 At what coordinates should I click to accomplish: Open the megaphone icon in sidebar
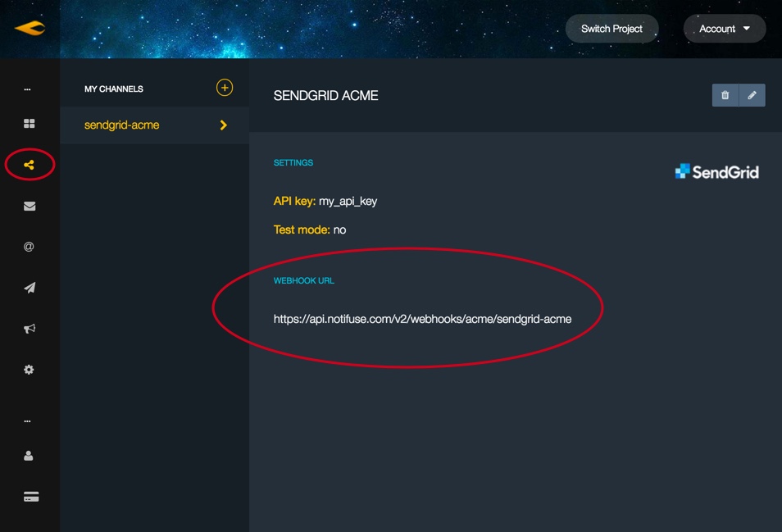pos(30,328)
